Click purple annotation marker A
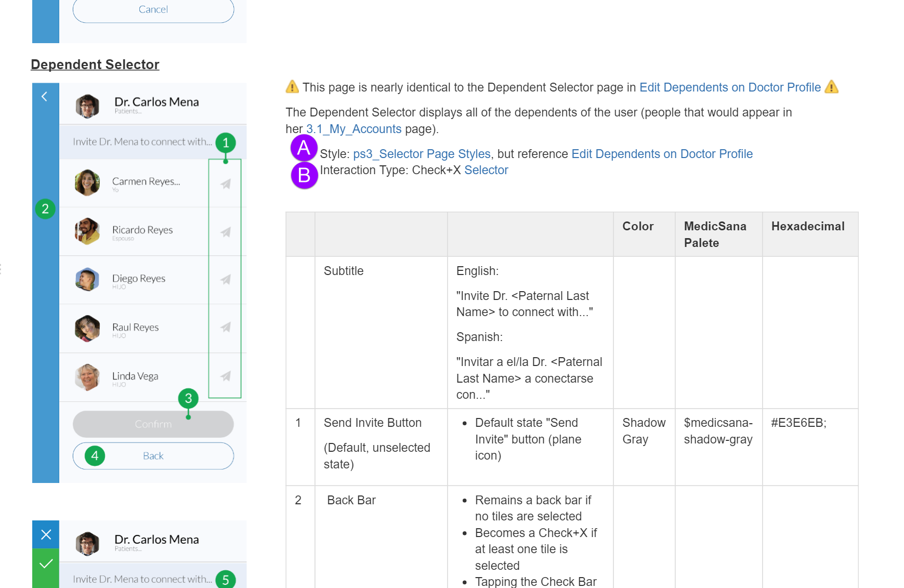Viewport: 904px width, 588px height. click(x=304, y=148)
